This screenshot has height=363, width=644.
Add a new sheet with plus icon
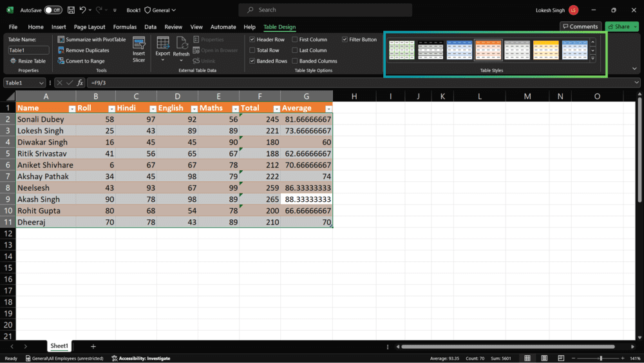coord(93,346)
